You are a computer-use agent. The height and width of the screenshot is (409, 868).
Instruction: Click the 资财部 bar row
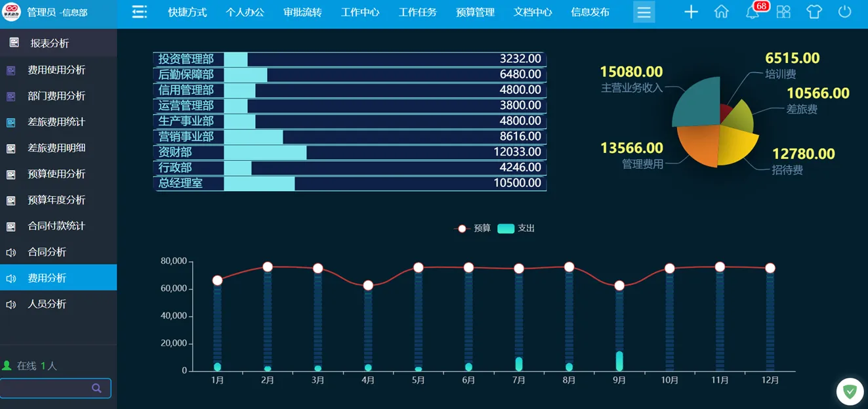point(350,152)
